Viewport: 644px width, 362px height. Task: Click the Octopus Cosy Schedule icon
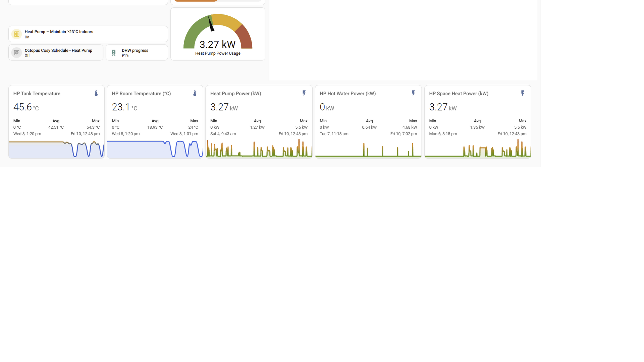coord(16,53)
